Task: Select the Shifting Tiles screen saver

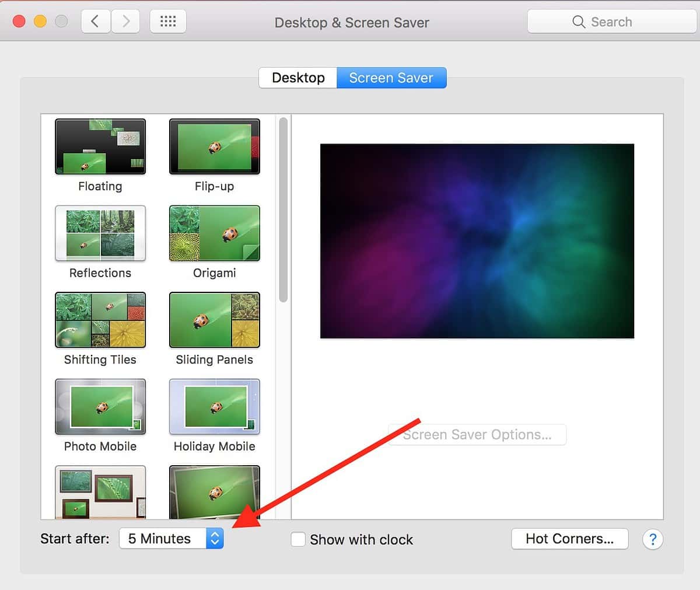Action: point(100,319)
